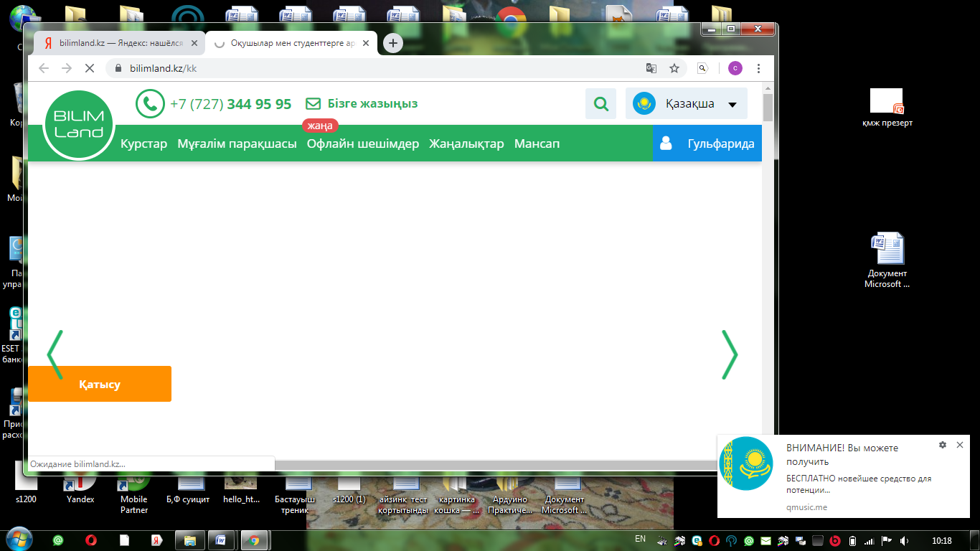Click the Opera icon in the taskbar

point(91,540)
